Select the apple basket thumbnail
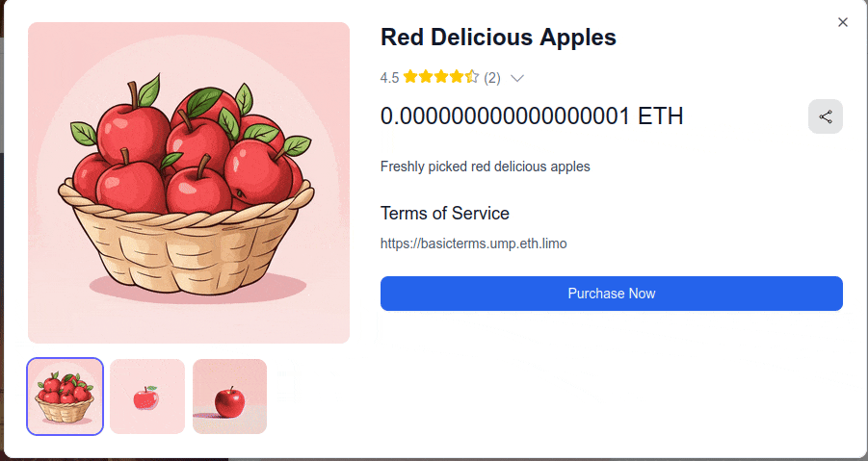868x461 pixels. (66, 397)
